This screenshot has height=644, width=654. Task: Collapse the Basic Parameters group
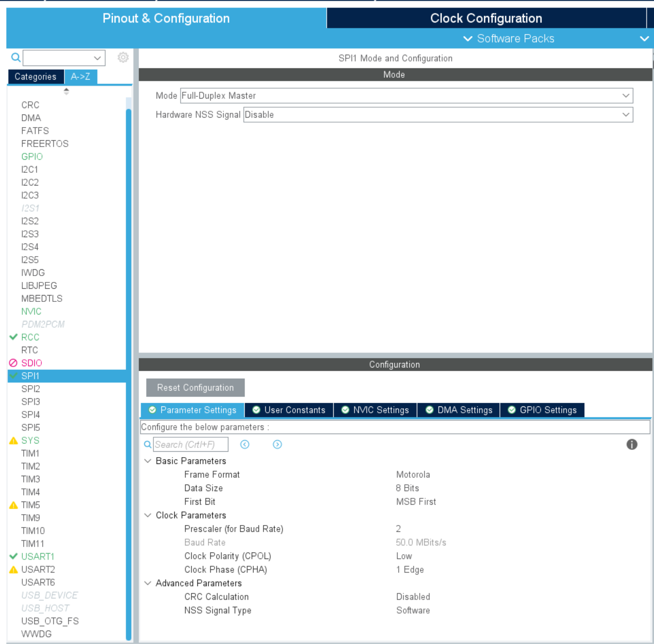point(148,461)
